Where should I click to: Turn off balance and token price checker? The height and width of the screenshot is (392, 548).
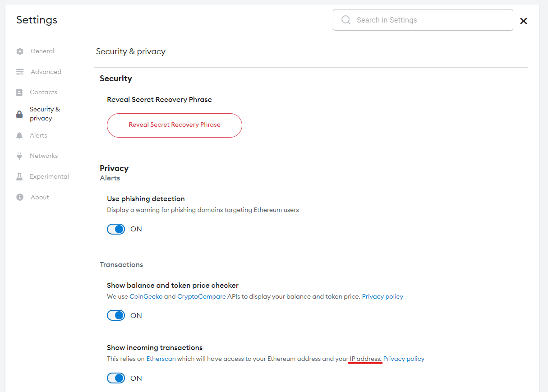[x=116, y=315]
